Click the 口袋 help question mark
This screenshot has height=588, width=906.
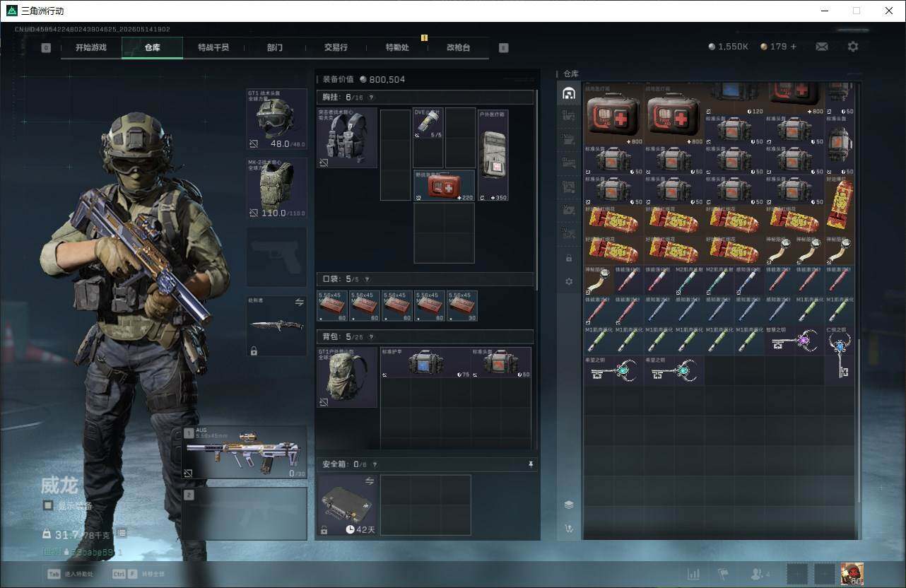point(366,280)
